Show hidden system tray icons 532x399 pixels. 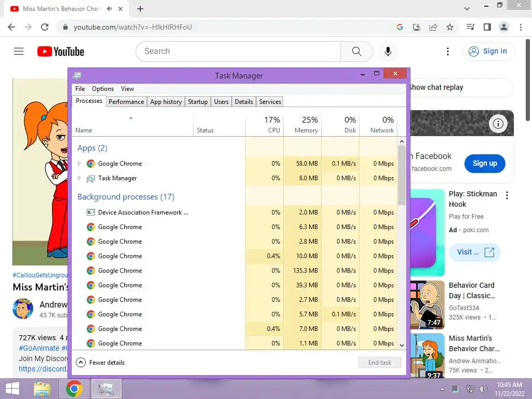[x=442, y=390]
